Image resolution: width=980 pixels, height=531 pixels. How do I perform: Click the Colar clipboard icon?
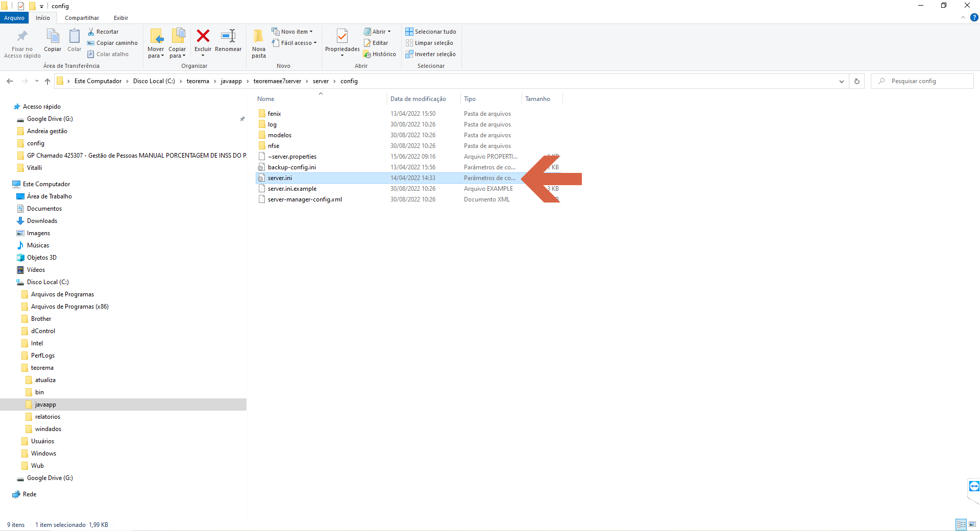74,36
